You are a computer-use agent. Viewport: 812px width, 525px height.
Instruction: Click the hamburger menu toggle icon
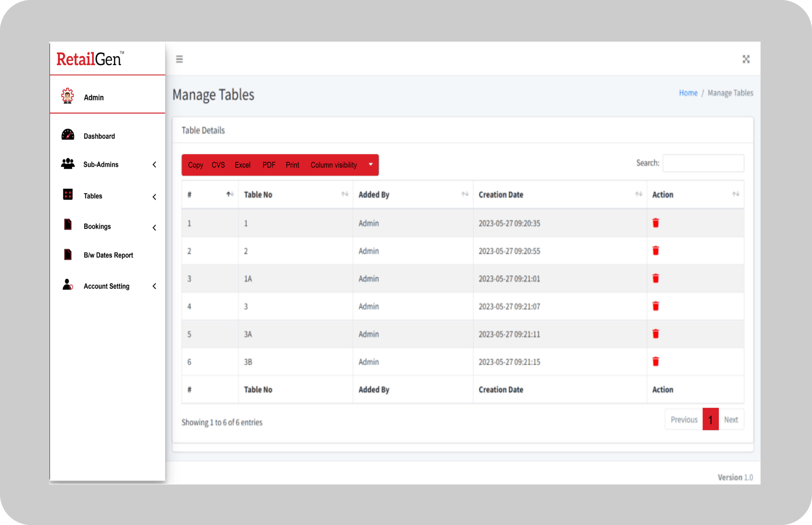(179, 59)
